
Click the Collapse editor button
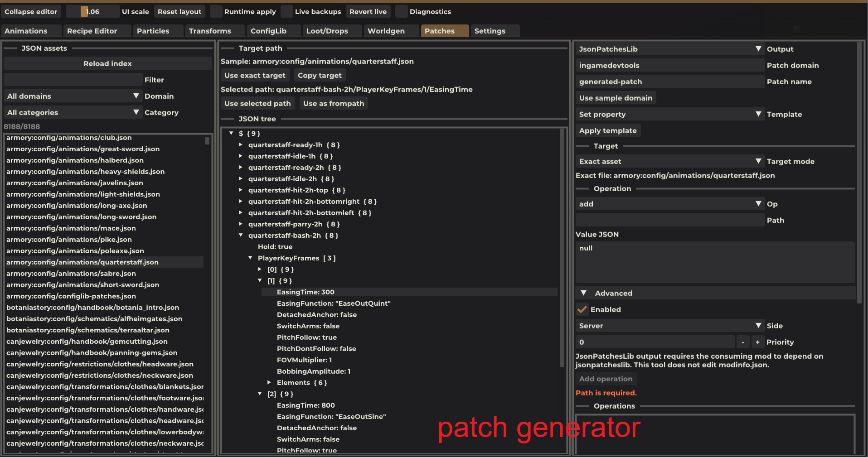pos(31,11)
